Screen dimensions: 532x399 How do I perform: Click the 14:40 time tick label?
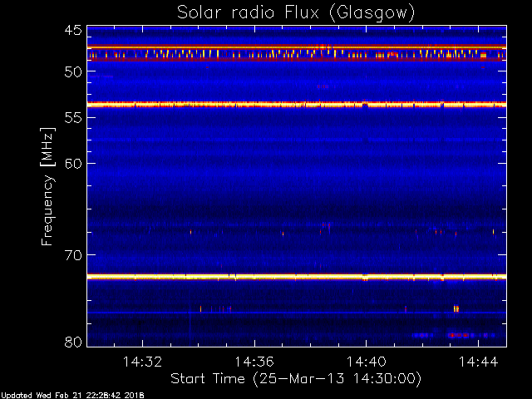click(366, 362)
